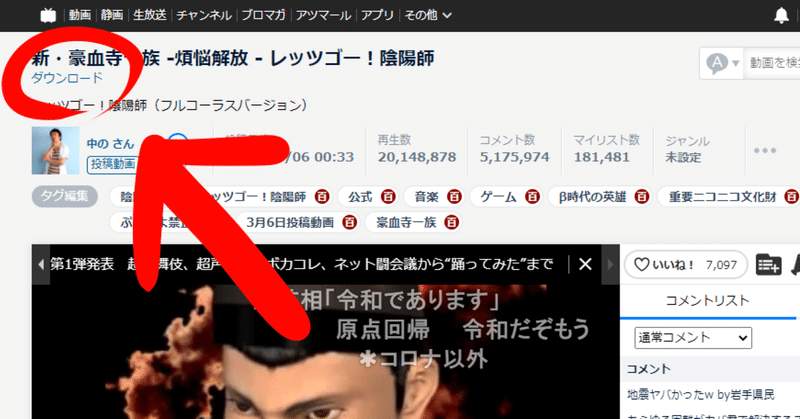This screenshot has height=419, width=800.
Task: Open dictionary icon for 公式 tag
Action: [x=388, y=196]
